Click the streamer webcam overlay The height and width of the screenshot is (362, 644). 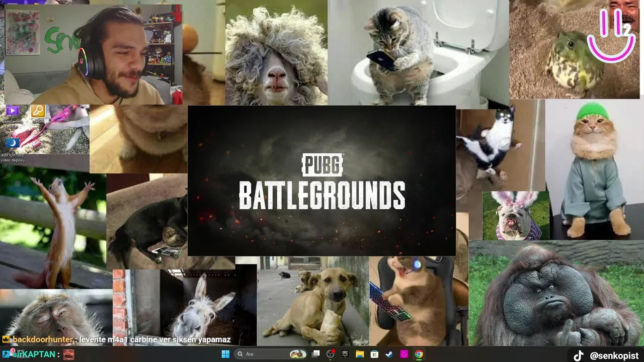(x=94, y=54)
